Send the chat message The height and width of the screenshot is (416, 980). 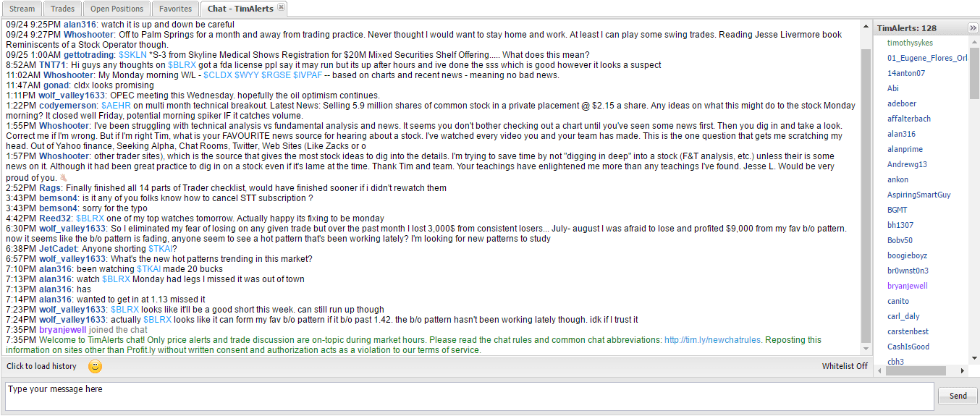pos(958,396)
